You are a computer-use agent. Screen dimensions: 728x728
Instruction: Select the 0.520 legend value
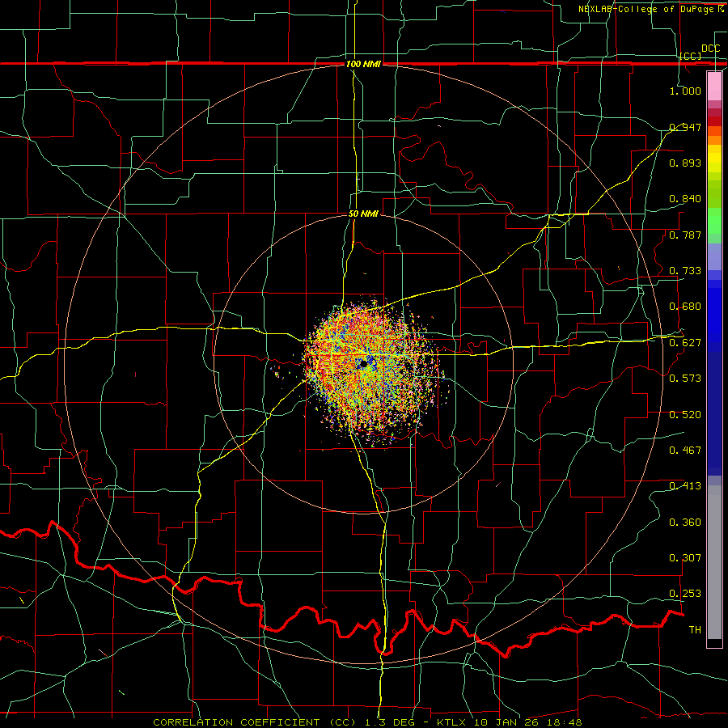[x=685, y=415]
